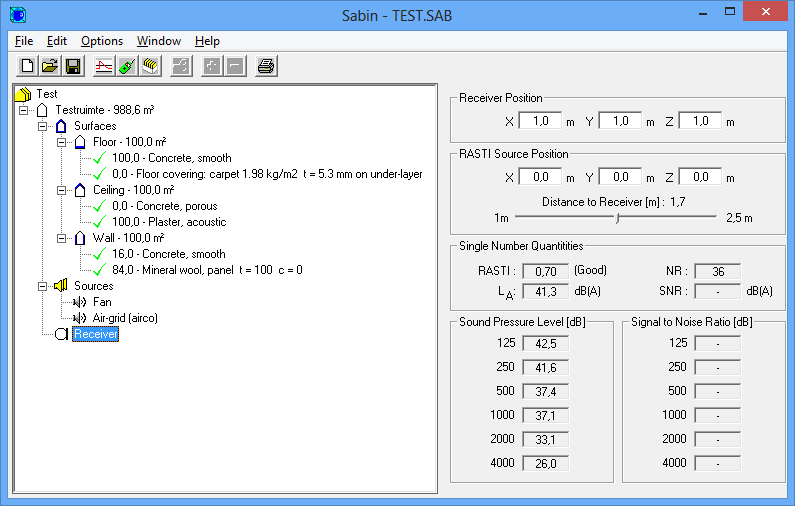Select 'Testruimte - 988,6 m²' in the tree
This screenshot has height=506, width=795.
click(x=104, y=110)
